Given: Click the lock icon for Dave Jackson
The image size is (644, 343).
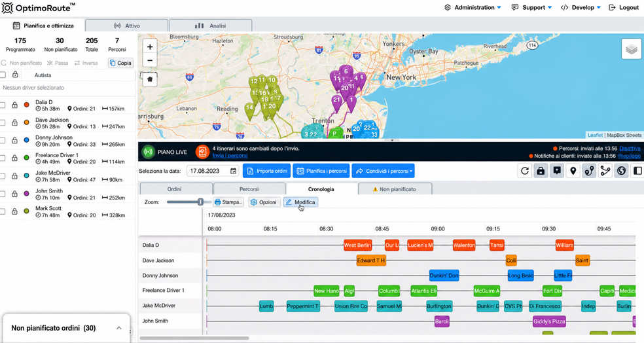Looking at the screenshot, I should click(14, 123).
